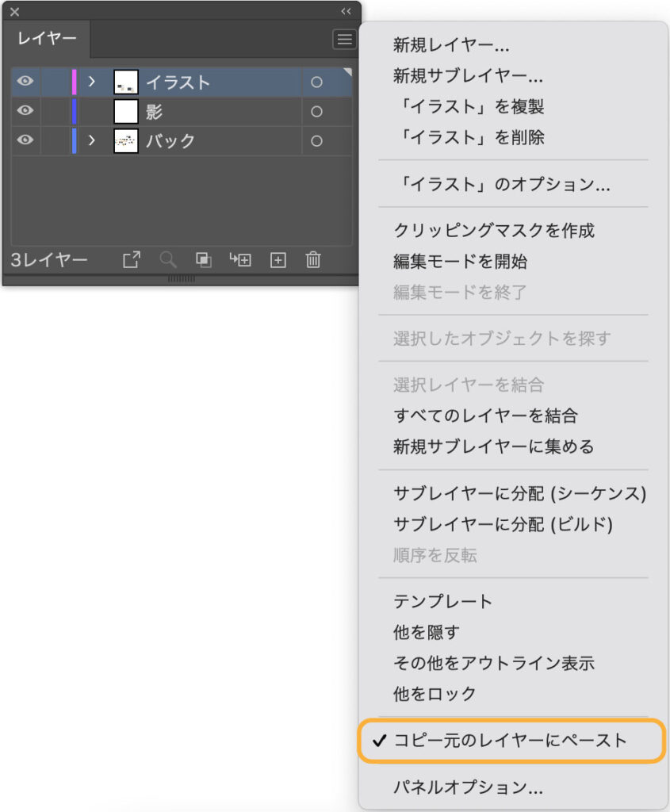This screenshot has height=812, width=670.
Task: Click the make clipping mask icon
Action: [204, 259]
